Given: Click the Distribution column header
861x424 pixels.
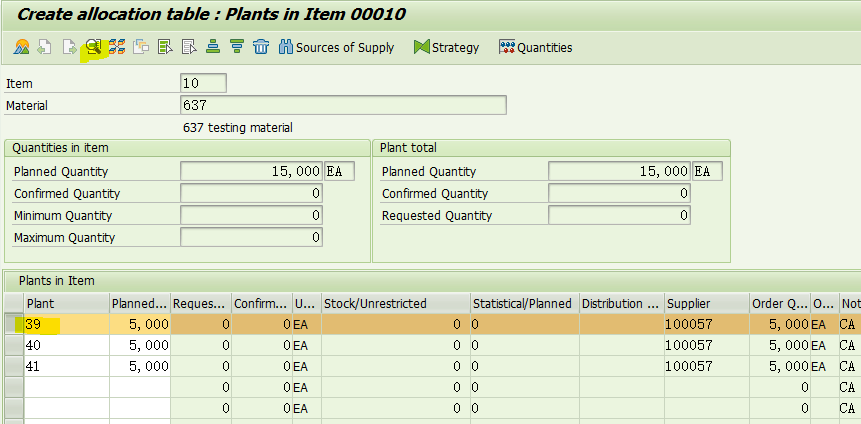Looking at the screenshot, I should (x=622, y=303).
